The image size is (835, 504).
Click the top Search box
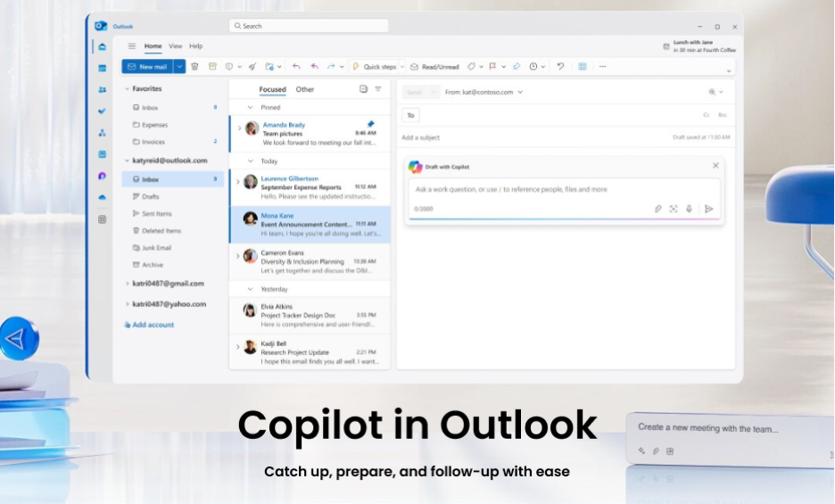pos(309,26)
